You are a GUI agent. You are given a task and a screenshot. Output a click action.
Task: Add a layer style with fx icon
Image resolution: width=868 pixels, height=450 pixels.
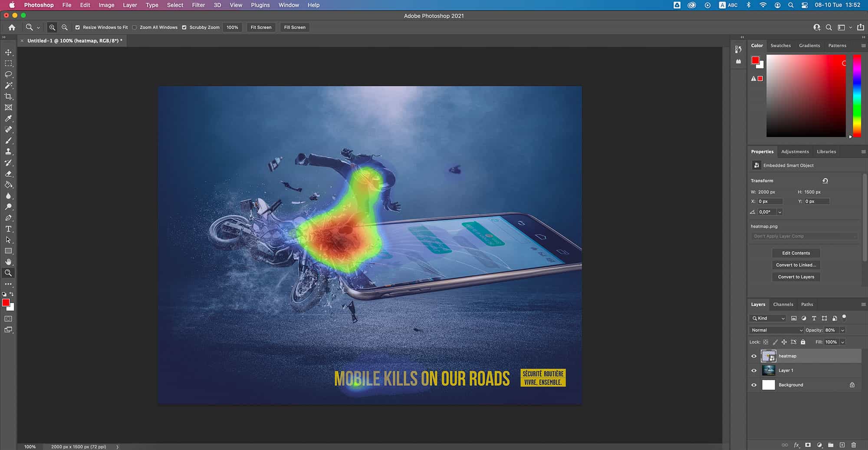[x=796, y=445]
